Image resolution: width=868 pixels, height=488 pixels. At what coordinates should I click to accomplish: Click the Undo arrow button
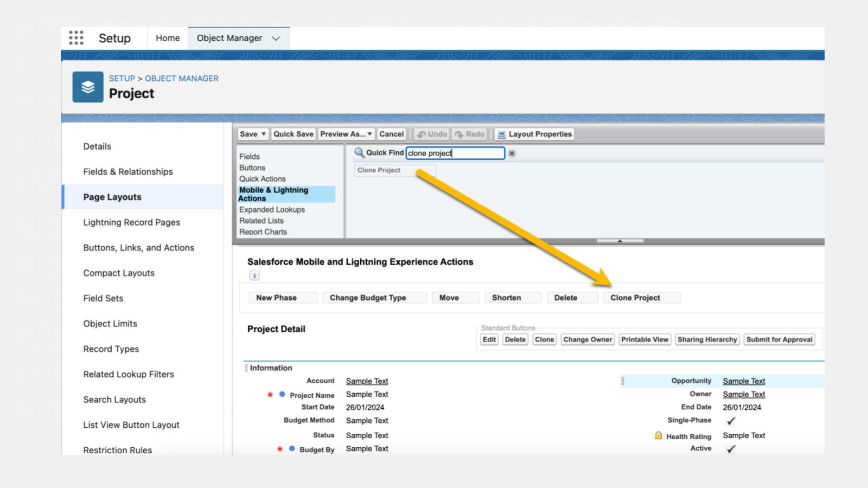pos(432,134)
